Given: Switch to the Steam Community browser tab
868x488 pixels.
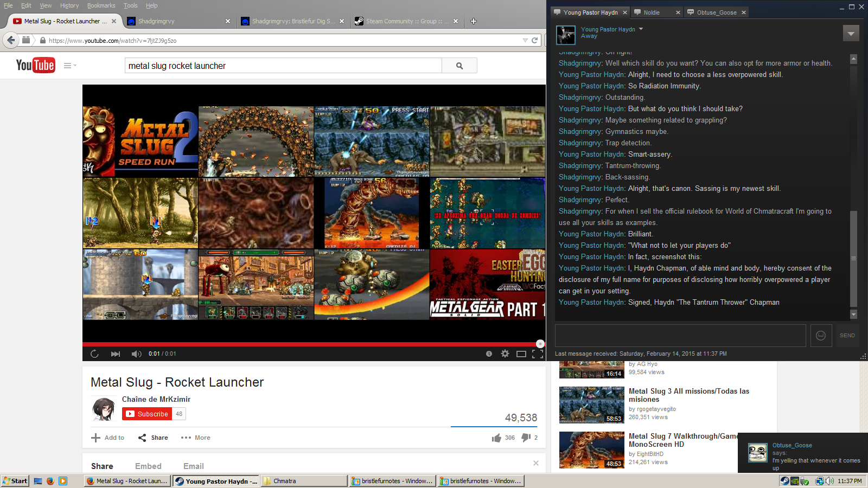Looking at the screenshot, I should click(406, 21).
